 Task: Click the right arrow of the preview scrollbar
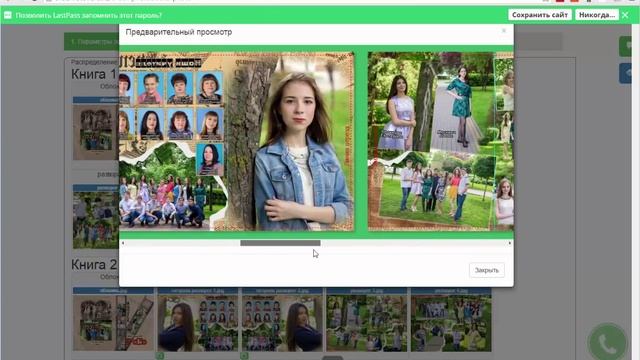(x=509, y=243)
